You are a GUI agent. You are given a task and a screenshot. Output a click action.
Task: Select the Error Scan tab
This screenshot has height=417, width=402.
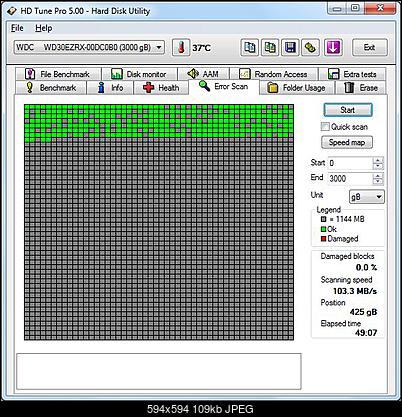tap(224, 87)
